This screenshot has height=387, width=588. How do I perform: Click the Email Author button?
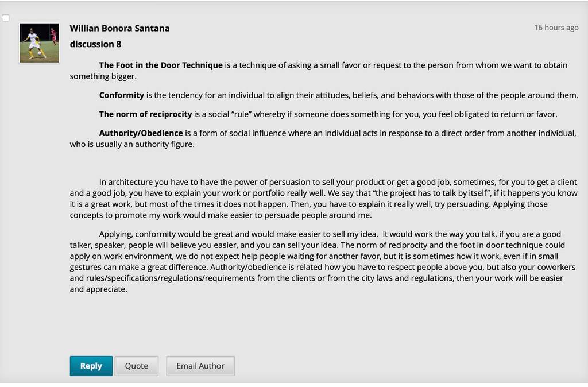(x=200, y=366)
